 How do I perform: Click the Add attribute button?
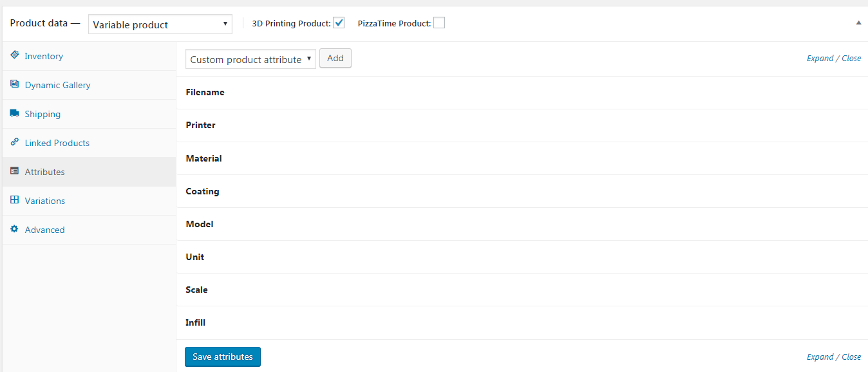[335, 58]
